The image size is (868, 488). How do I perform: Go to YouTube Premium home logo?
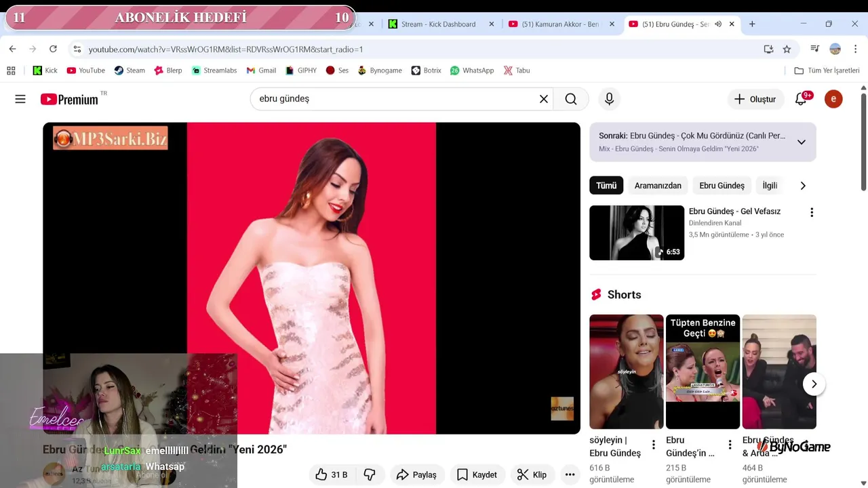(69, 100)
